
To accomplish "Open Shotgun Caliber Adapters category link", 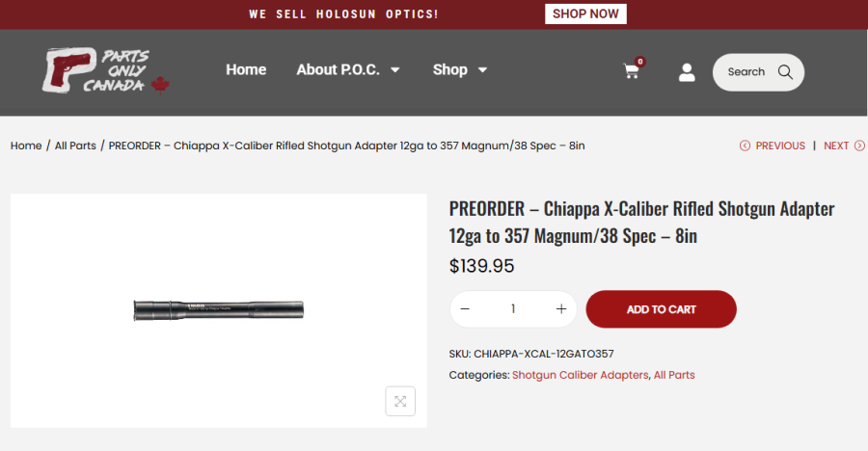I will click(x=580, y=375).
